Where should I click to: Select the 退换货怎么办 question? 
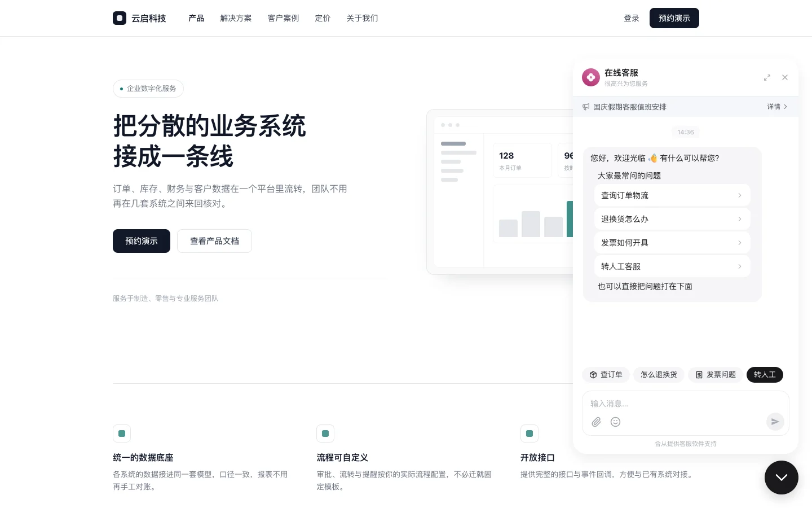672,219
